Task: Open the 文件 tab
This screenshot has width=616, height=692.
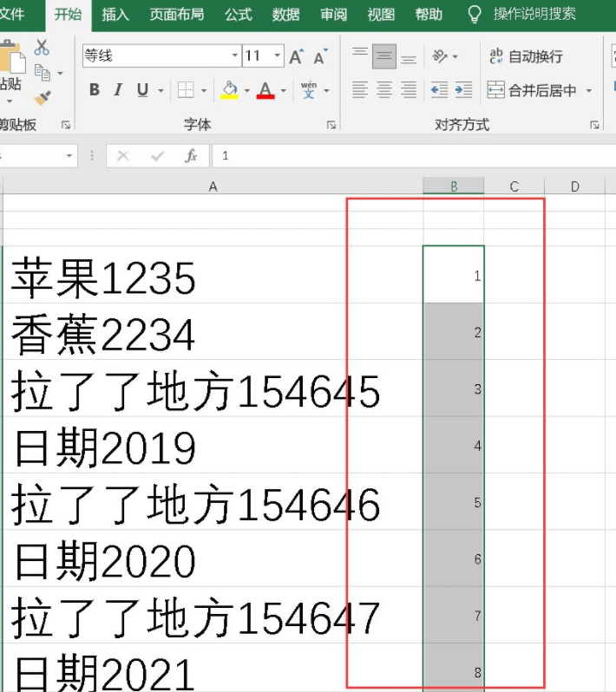Action: (12, 14)
